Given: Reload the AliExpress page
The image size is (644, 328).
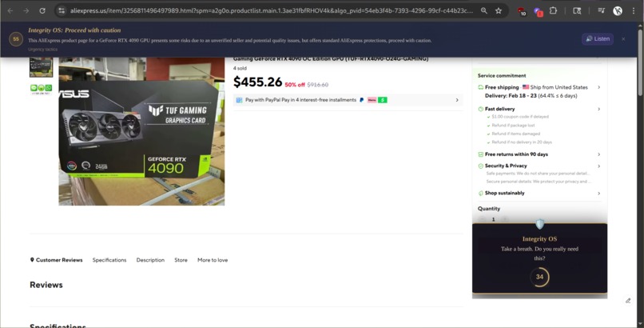Looking at the screenshot, I should tap(42, 10).
